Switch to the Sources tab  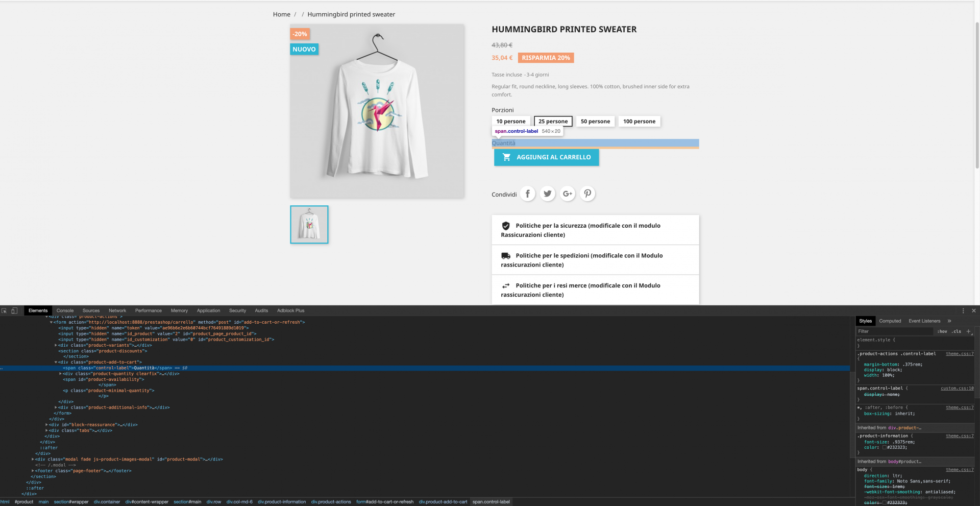click(x=91, y=310)
